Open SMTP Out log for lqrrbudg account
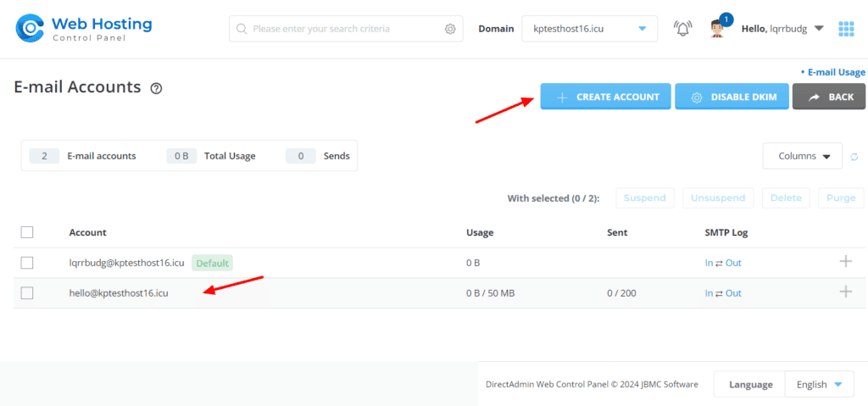This screenshot has height=406, width=868. (x=733, y=263)
